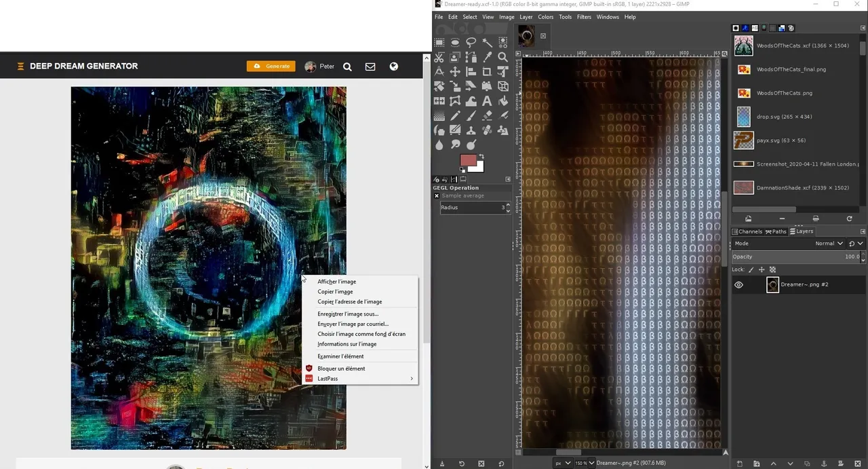This screenshot has width=868, height=469.
Task: Open search on Deep Dream Generator
Action: coord(347,67)
